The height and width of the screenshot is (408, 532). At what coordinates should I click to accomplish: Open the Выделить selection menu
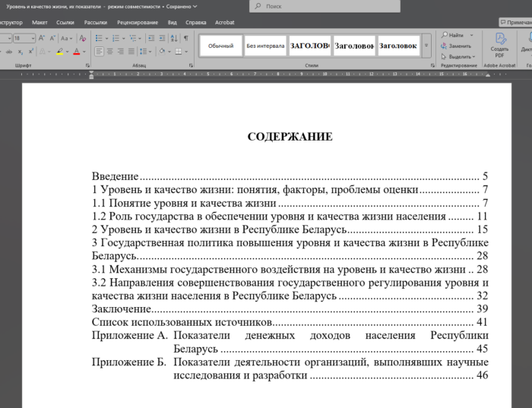[x=458, y=57]
